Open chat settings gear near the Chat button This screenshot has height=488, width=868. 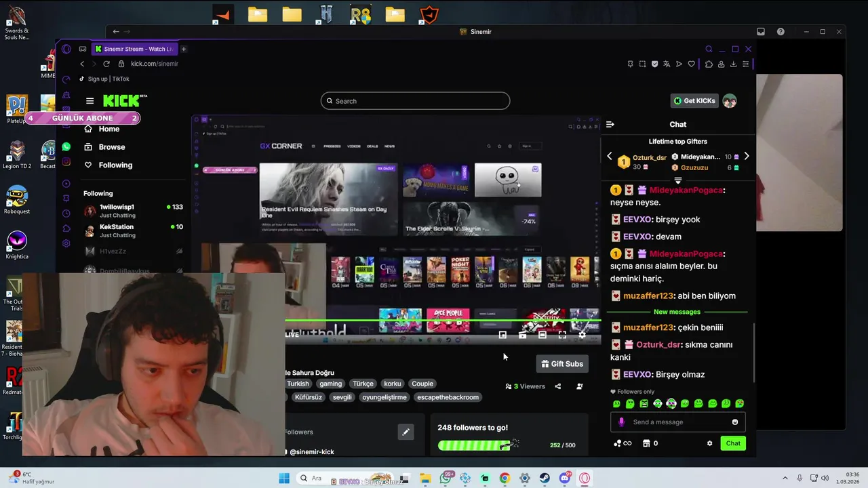(710, 443)
